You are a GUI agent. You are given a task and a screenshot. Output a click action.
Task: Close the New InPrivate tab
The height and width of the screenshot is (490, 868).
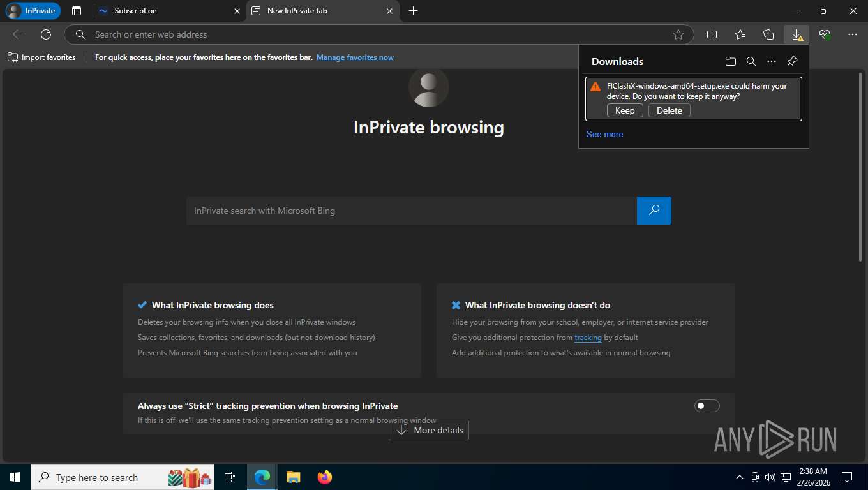(x=390, y=11)
